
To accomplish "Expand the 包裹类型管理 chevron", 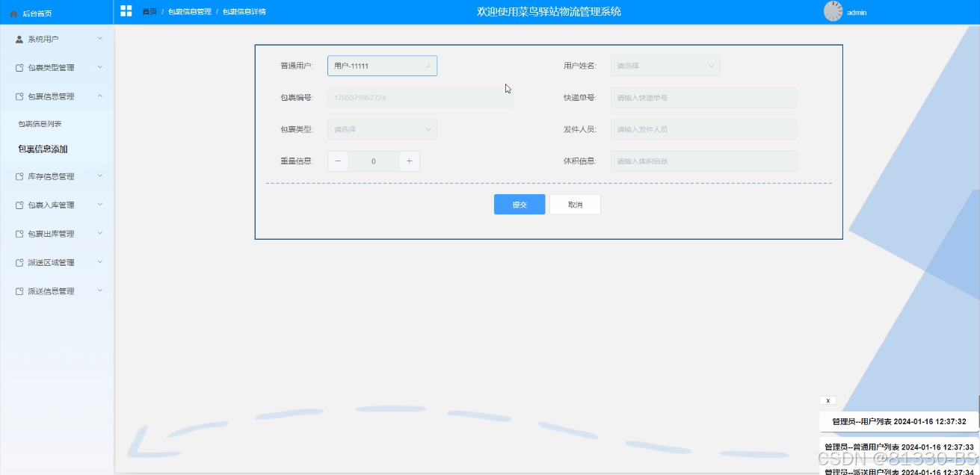I will point(100,67).
